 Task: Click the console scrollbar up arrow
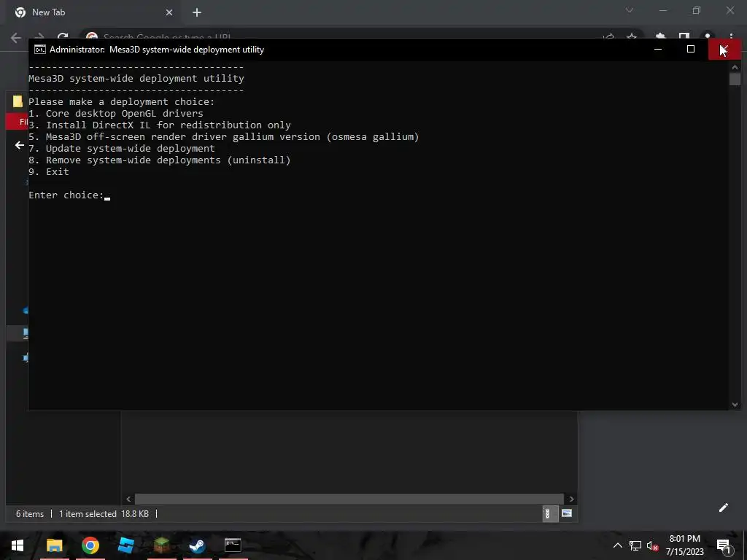click(x=735, y=67)
